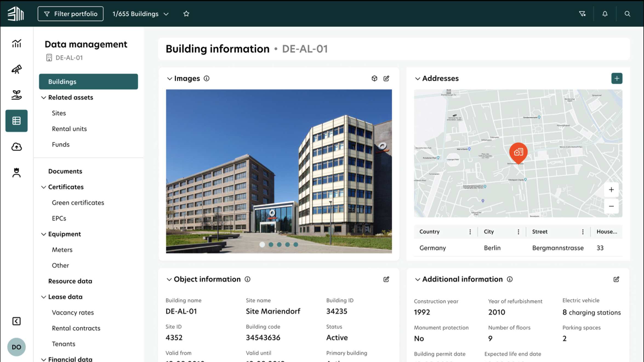Open the telescope sidebar icon
The image size is (644, 362).
click(16, 69)
